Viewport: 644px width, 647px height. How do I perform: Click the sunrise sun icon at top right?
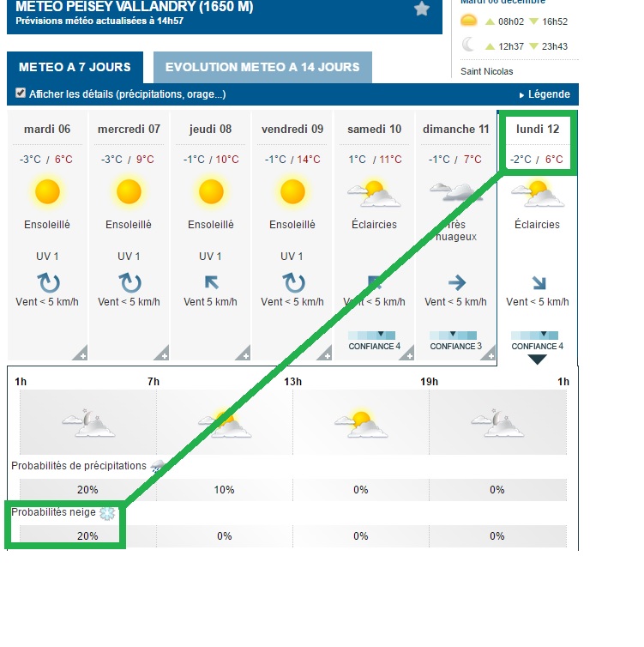coord(469,21)
